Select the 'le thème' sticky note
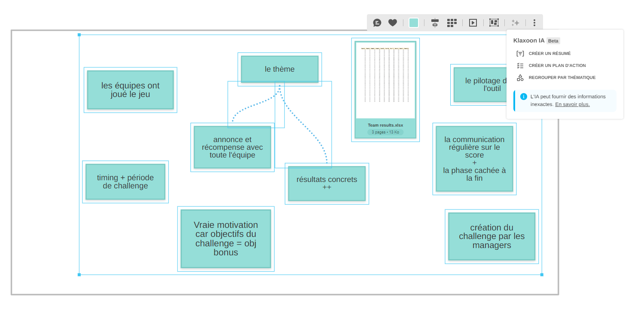The width and height of the screenshot is (644, 324). 280,69
